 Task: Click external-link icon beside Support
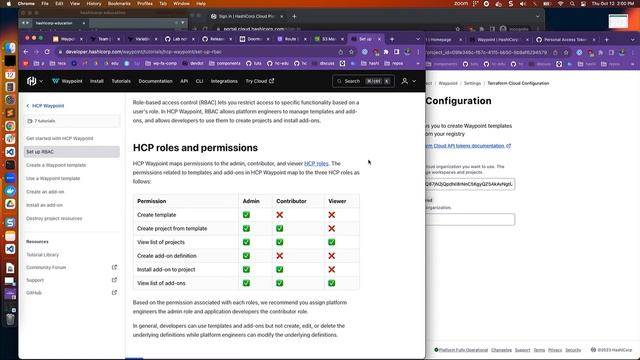114,280
